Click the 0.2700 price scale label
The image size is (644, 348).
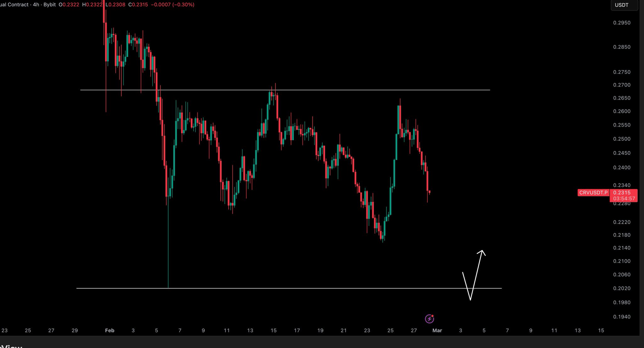[x=622, y=85]
